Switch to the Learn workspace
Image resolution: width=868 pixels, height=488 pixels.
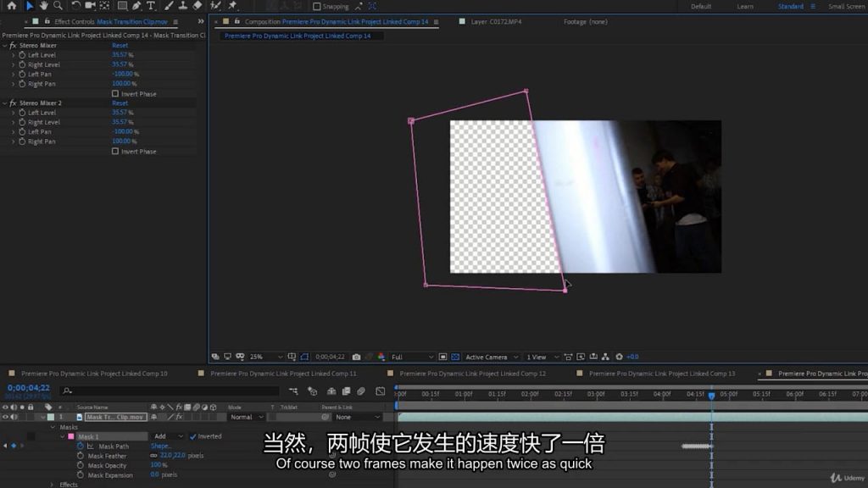pyautogui.click(x=744, y=7)
